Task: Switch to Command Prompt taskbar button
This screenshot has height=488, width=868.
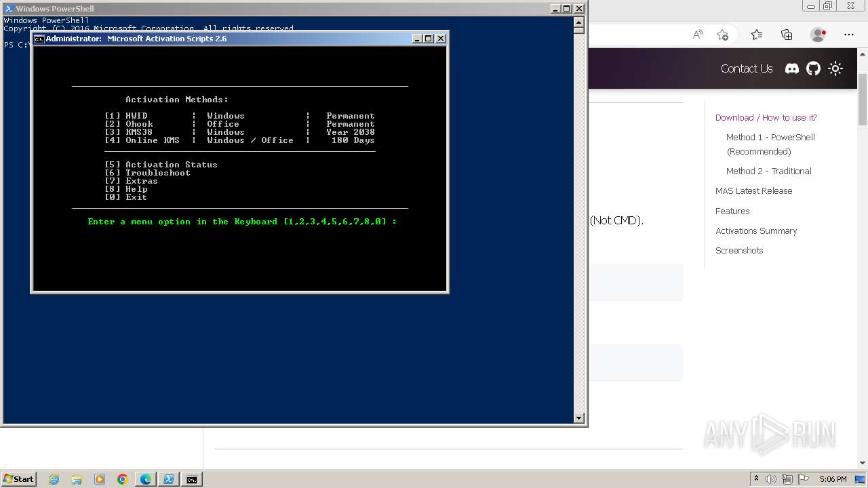Action: [192, 479]
